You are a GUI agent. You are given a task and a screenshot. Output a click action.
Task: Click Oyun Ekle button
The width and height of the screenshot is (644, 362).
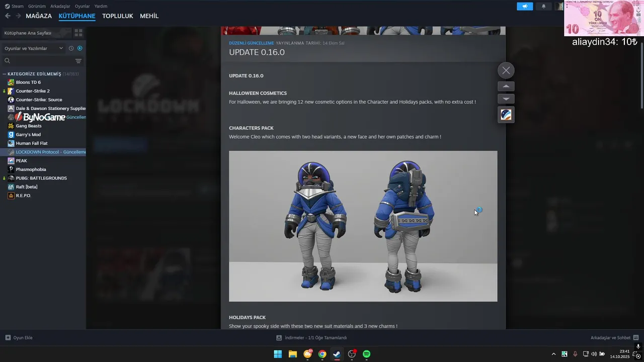pos(19,338)
